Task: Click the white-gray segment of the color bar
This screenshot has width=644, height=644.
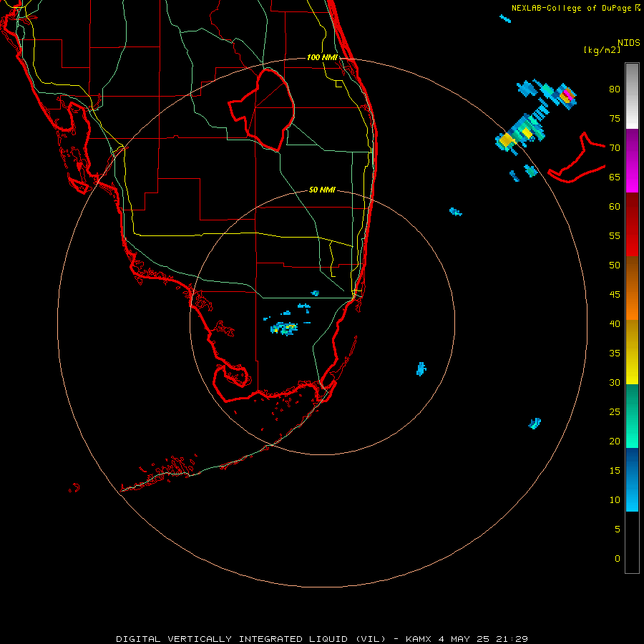Action: (x=632, y=96)
